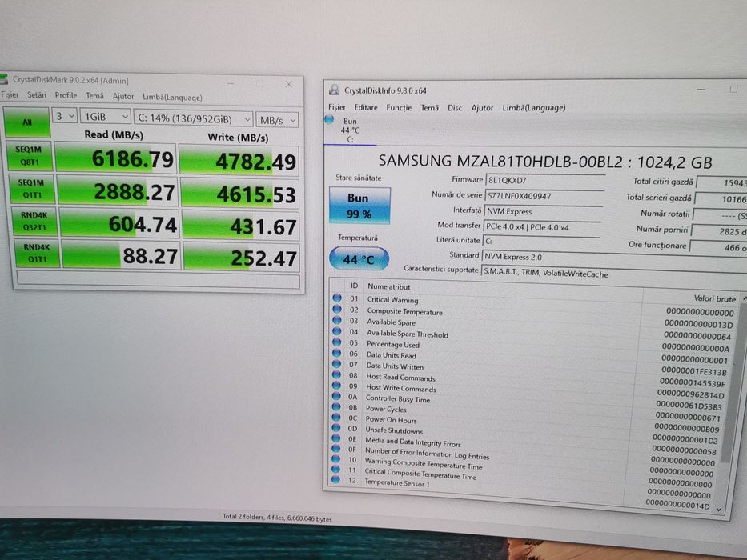747x560 pixels.
Task: Open Setări menu in CrystalDiskMark
Action: tap(37, 95)
